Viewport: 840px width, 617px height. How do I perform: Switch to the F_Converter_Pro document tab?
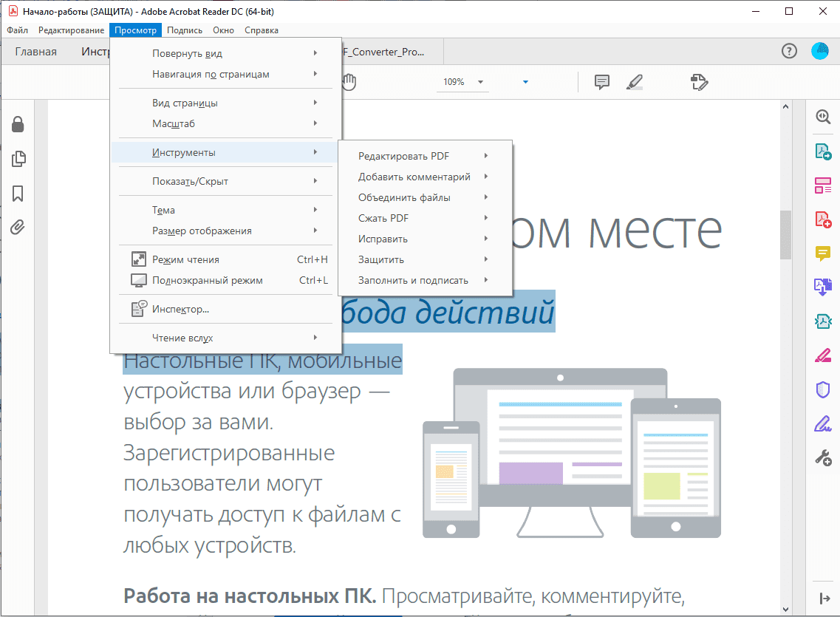tap(392, 52)
